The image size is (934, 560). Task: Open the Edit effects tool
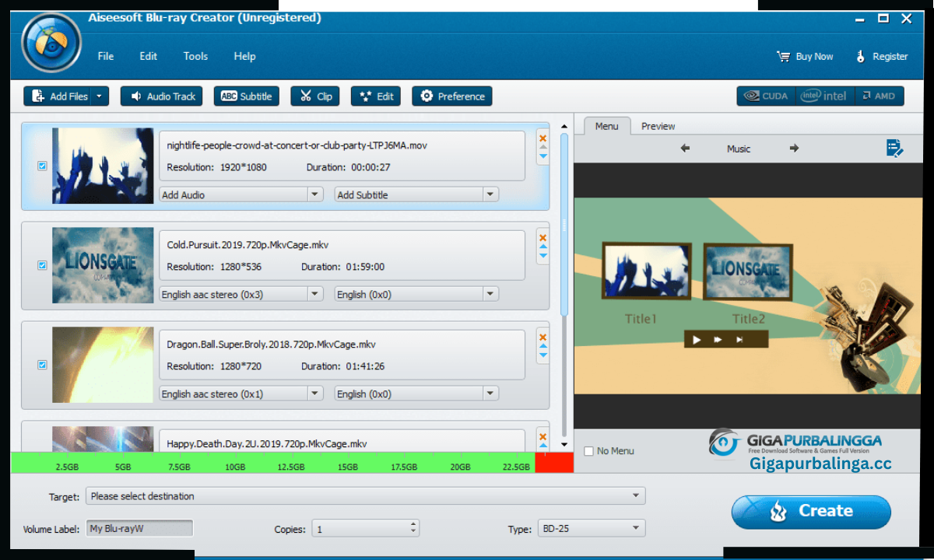(x=376, y=96)
